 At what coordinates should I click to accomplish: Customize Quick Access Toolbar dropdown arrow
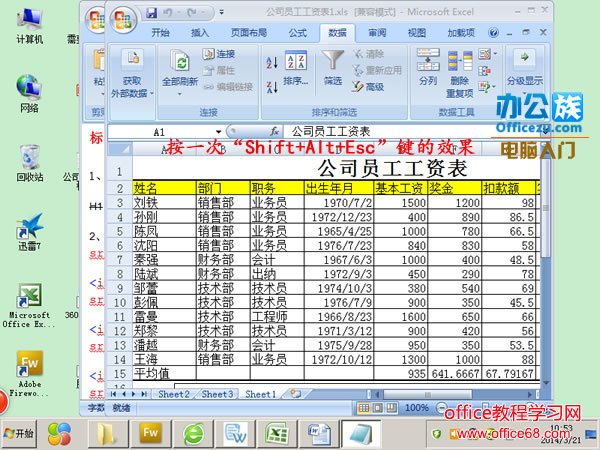coord(222,13)
